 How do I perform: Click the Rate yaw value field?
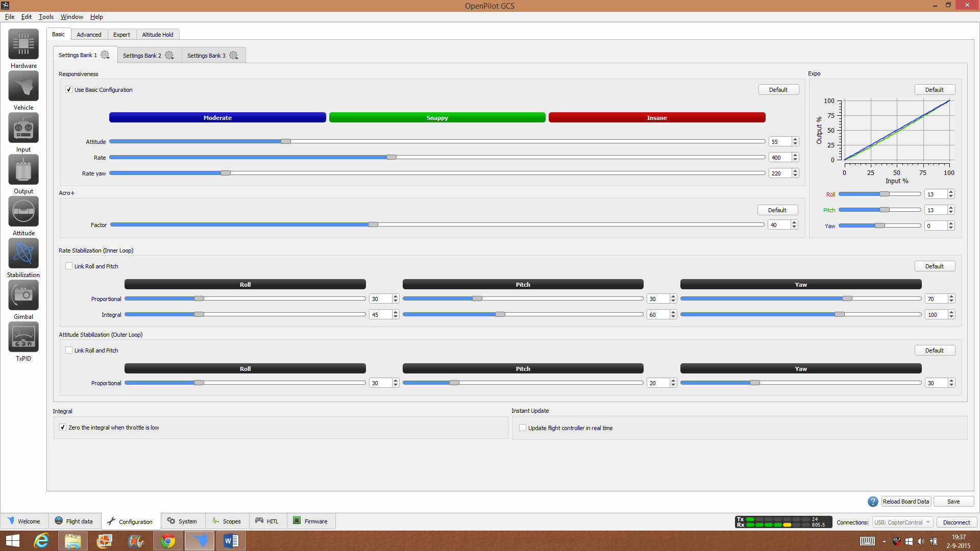(x=780, y=173)
